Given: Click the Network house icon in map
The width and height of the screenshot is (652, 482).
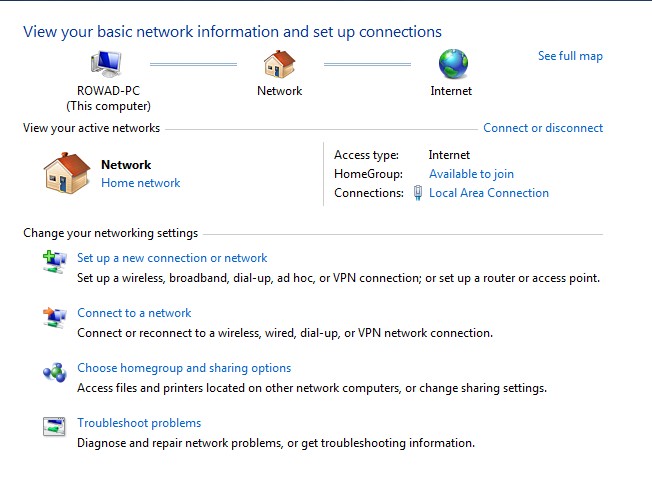Looking at the screenshot, I should (x=279, y=64).
